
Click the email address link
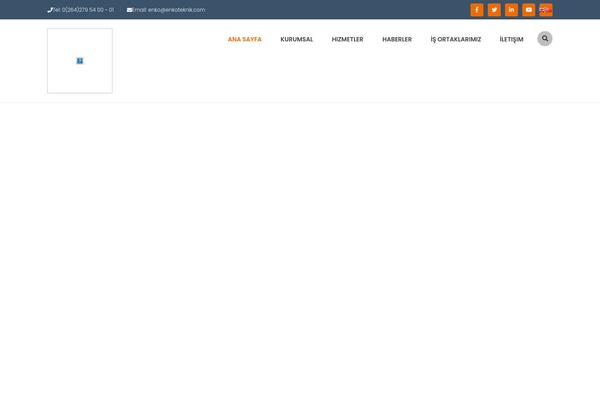pyautogui.click(x=169, y=10)
